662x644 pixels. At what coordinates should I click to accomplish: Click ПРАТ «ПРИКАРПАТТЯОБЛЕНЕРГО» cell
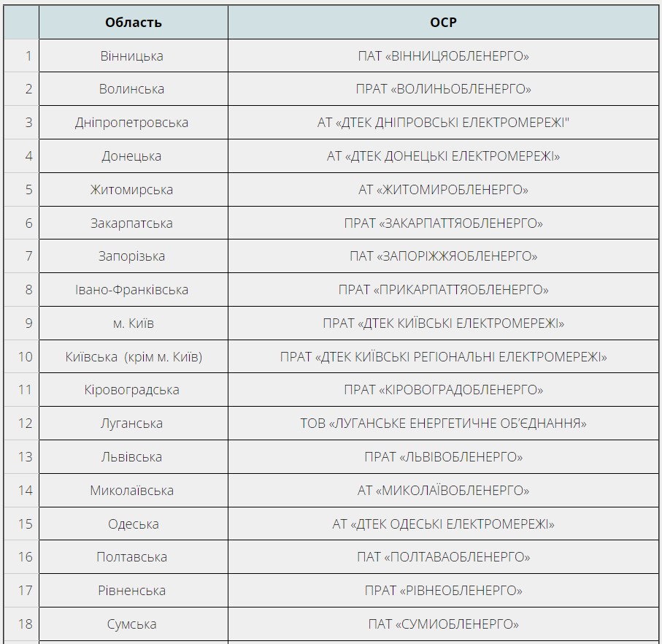click(x=443, y=290)
